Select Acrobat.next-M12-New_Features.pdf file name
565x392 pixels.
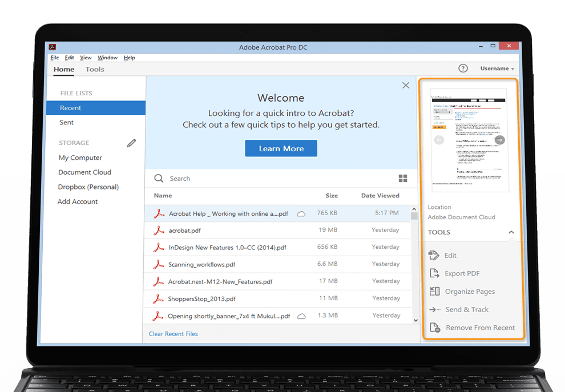220,282
